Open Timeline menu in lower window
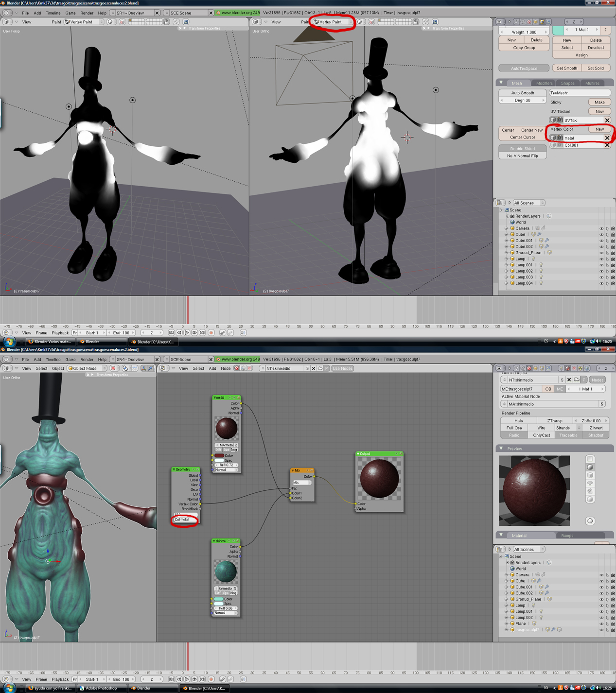The image size is (616, 693). (53, 360)
